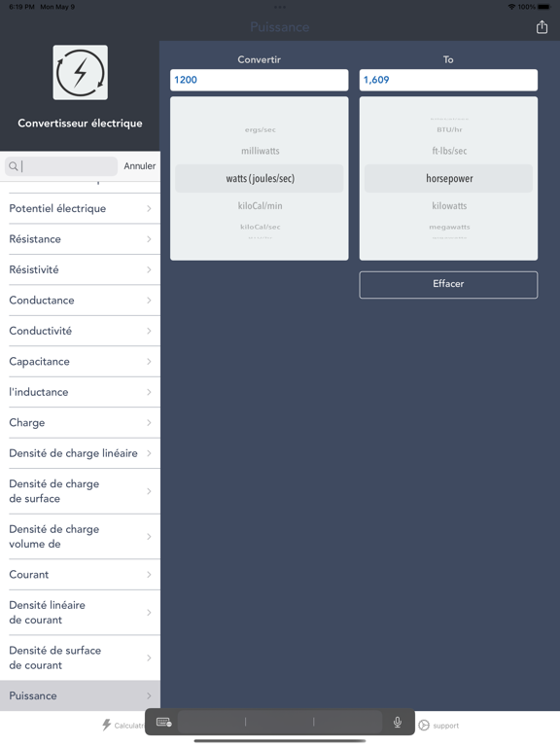
Task: Cancel search with the Annuler button
Action: click(140, 165)
